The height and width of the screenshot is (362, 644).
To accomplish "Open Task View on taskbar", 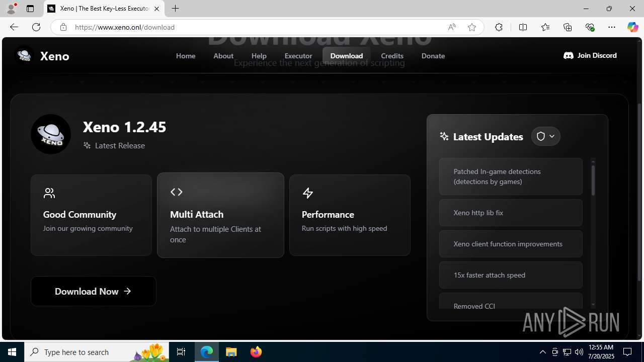I will point(181,352).
